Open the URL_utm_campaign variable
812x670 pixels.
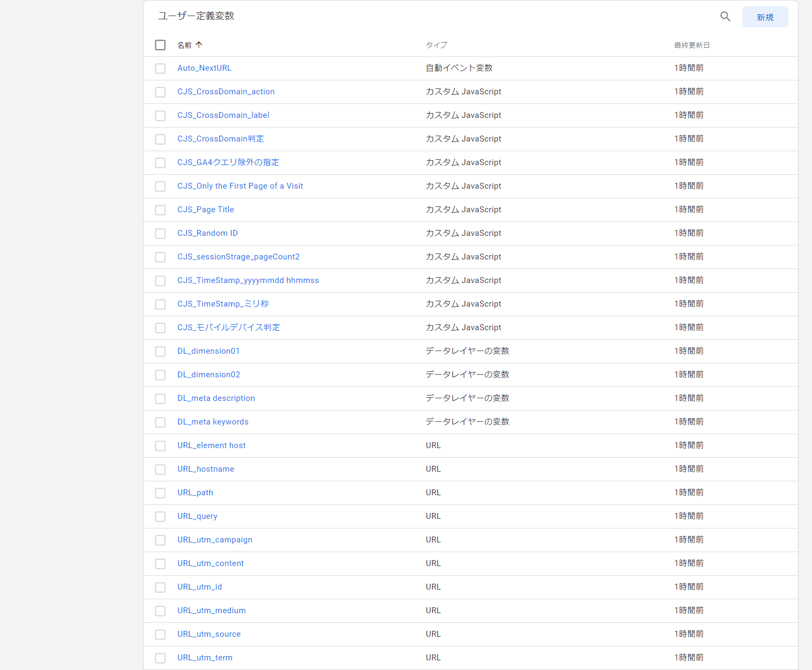(214, 540)
